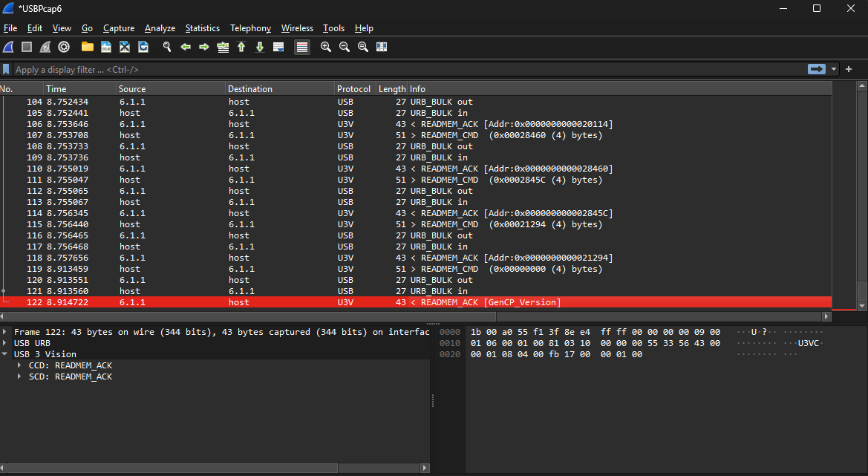This screenshot has height=476, width=868.
Task: Expand the USB URB tree node
Action: [x=5, y=343]
